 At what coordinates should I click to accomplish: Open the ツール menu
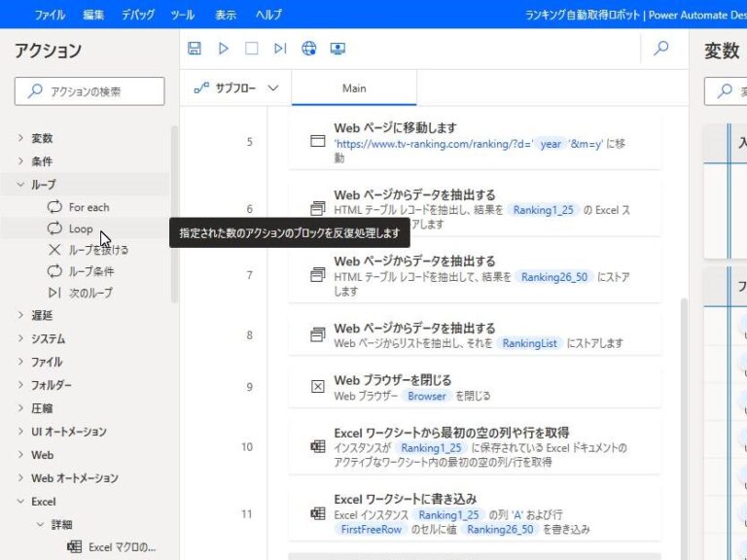pyautogui.click(x=183, y=15)
